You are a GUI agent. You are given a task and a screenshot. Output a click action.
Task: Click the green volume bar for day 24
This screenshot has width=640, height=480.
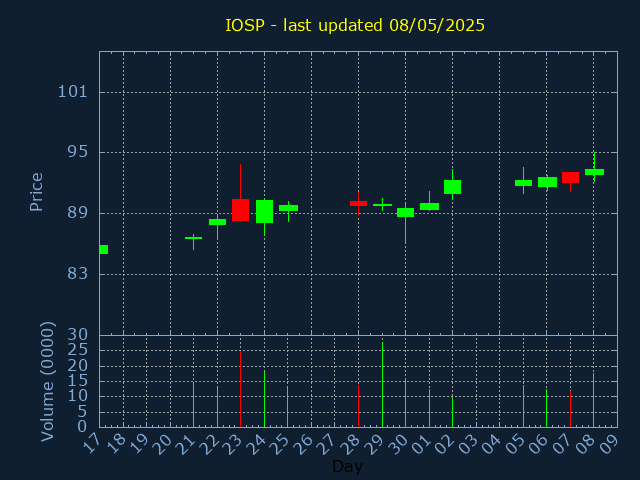click(x=264, y=399)
